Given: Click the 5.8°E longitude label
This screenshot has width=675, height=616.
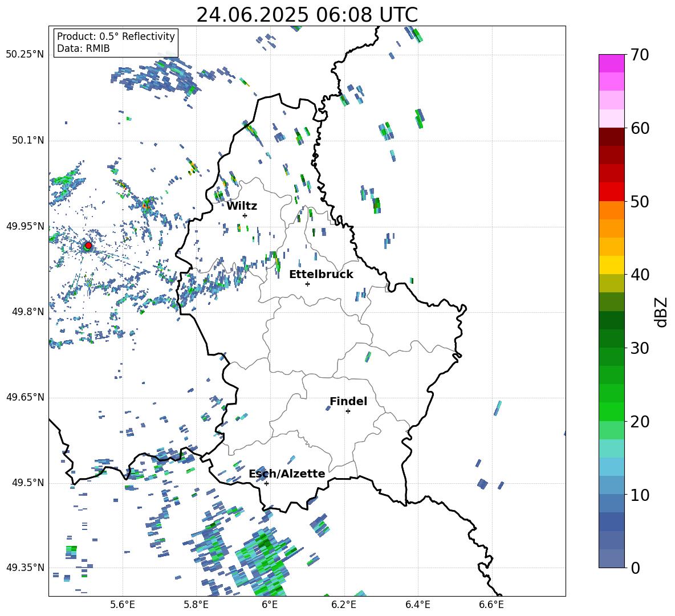Looking at the screenshot, I should (196, 605).
